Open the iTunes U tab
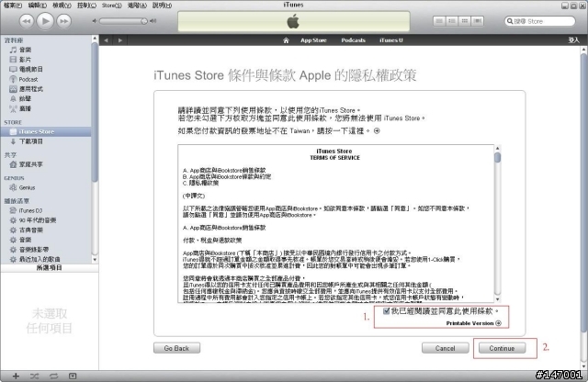This screenshot has width=588, height=382. [x=391, y=40]
